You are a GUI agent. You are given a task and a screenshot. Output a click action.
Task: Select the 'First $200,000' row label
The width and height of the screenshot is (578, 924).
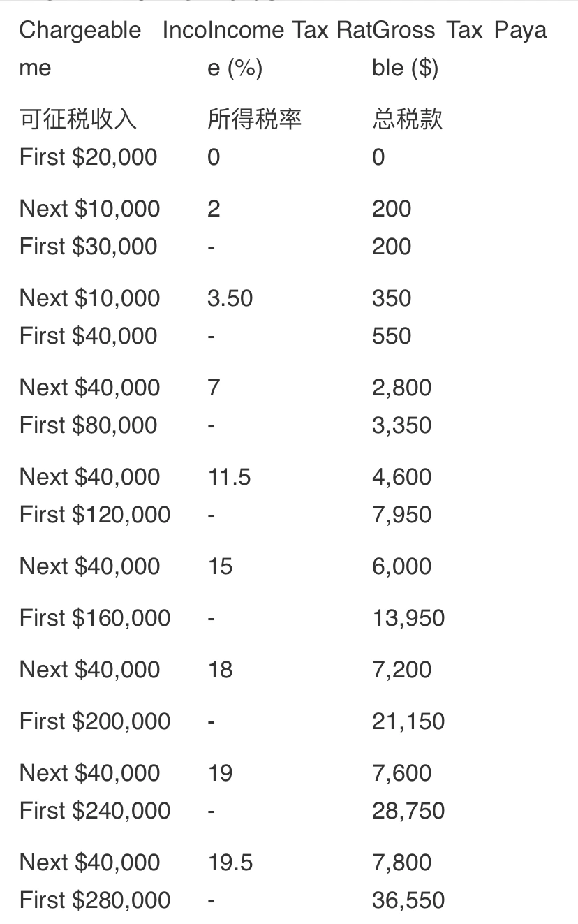pos(95,721)
